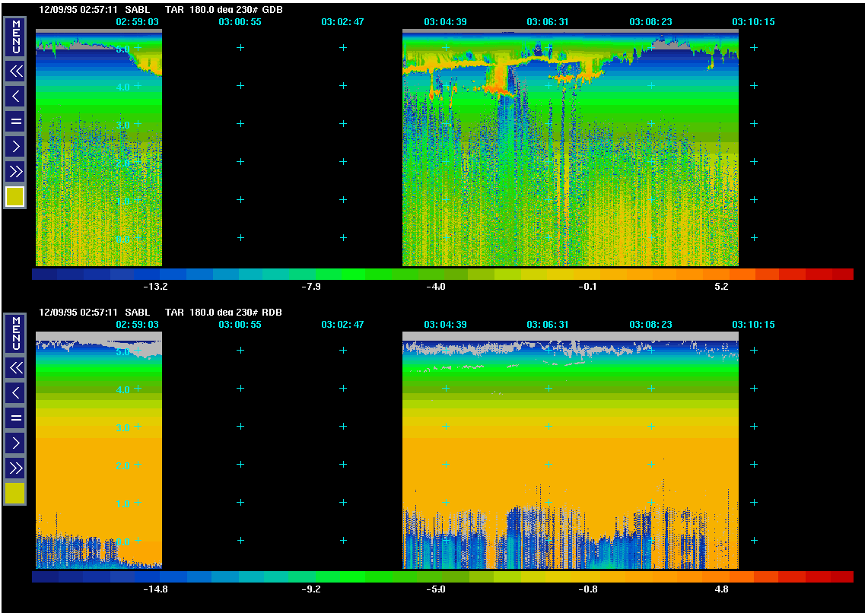868x616 pixels.
Task: Step forward with single-right arrow in GDB panel
Action: coord(15,146)
